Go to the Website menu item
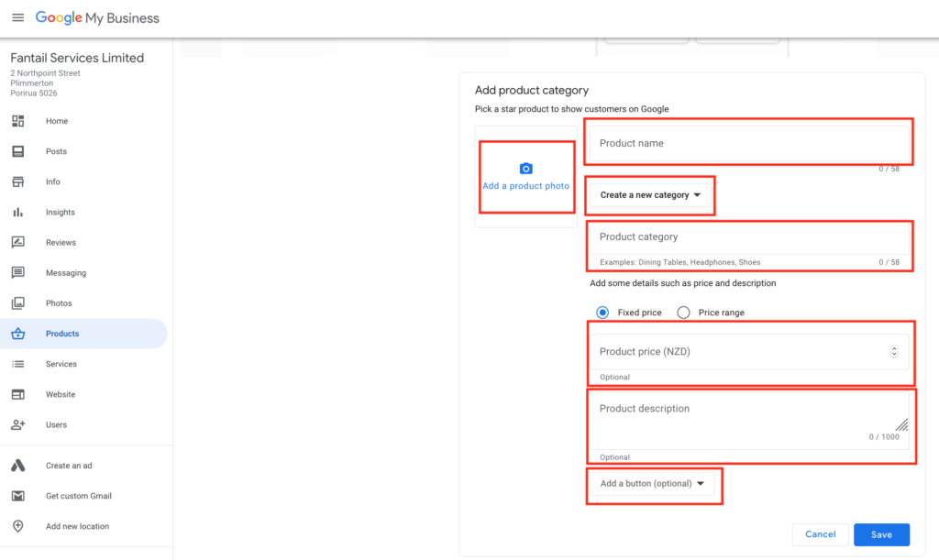Screen dimensions: 939x560 click(x=61, y=394)
